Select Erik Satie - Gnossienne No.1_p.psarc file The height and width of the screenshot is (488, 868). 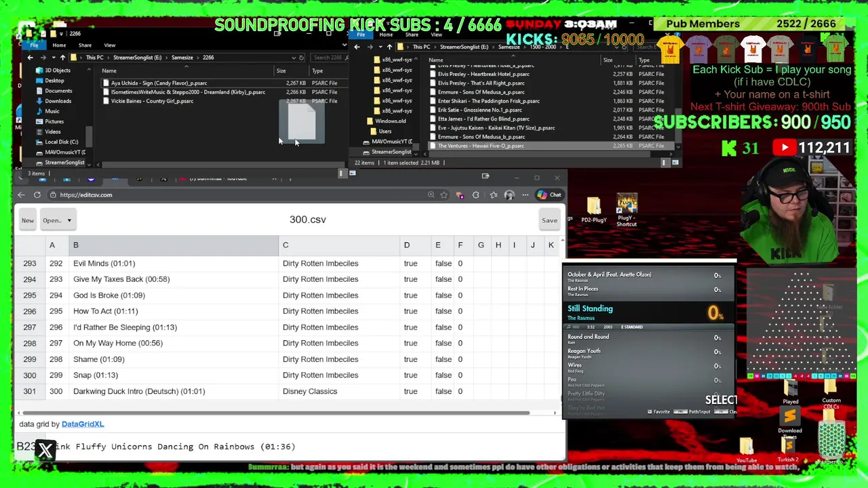(x=479, y=110)
